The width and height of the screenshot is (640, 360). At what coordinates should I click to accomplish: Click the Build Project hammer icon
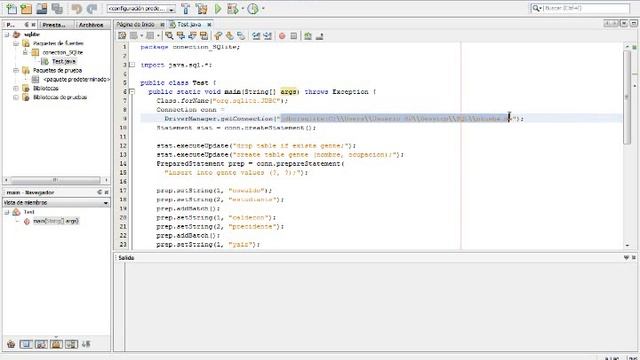[186, 9]
